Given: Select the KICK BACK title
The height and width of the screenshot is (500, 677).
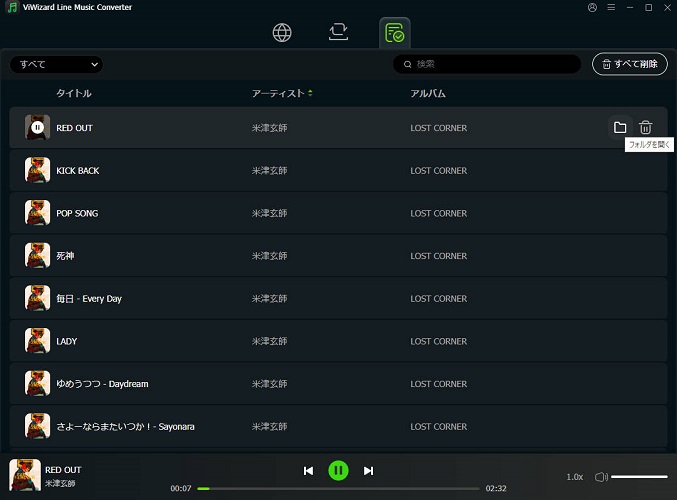Looking at the screenshot, I should [78, 171].
